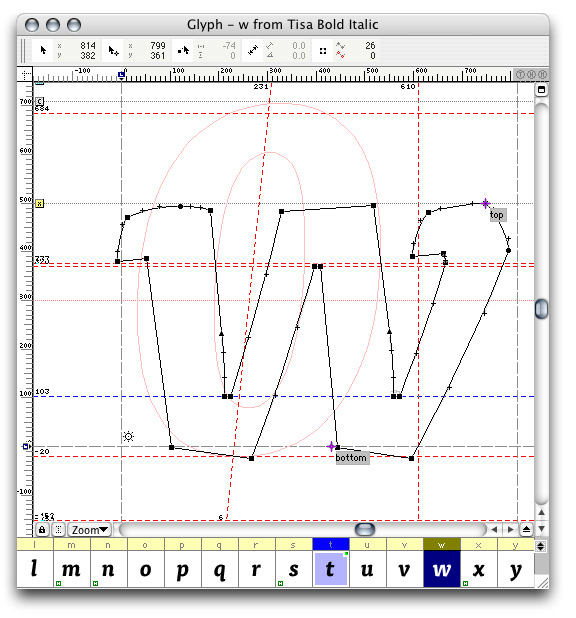Select glyph cell y in strip
The image size is (576, 618).
pyautogui.click(x=516, y=569)
